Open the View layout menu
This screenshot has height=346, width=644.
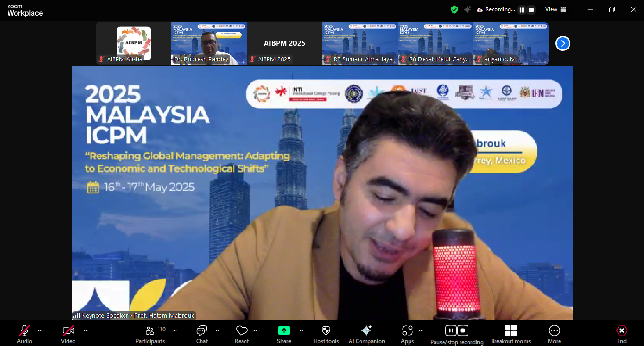[556, 9]
